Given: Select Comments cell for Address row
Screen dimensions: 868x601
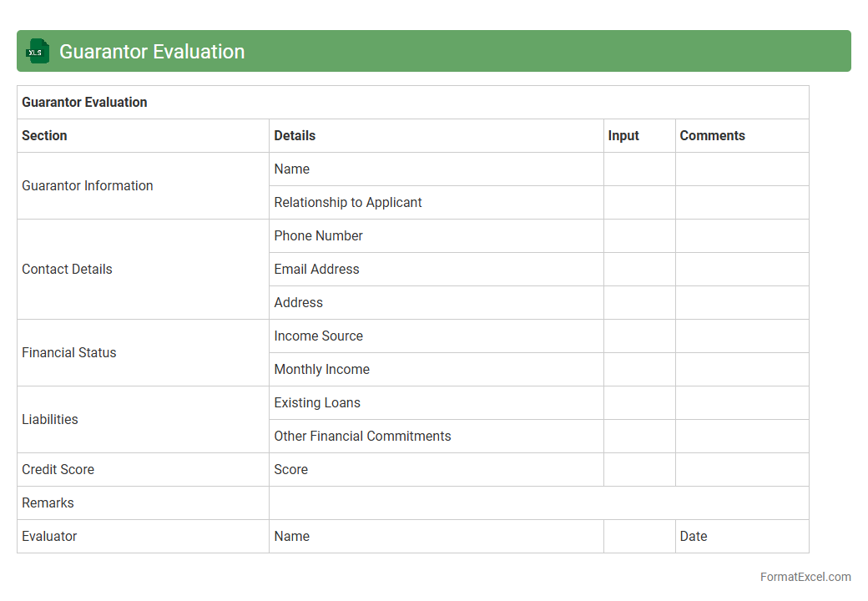Looking at the screenshot, I should [741, 303].
